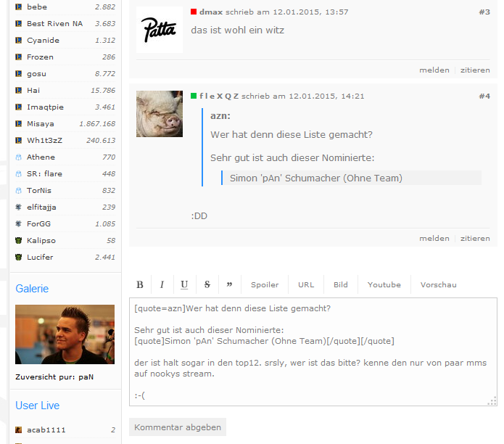The height and width of the screenshot is (444, 504).
Task: Open dmax's Patta avatar image
Action: point(160,30)
